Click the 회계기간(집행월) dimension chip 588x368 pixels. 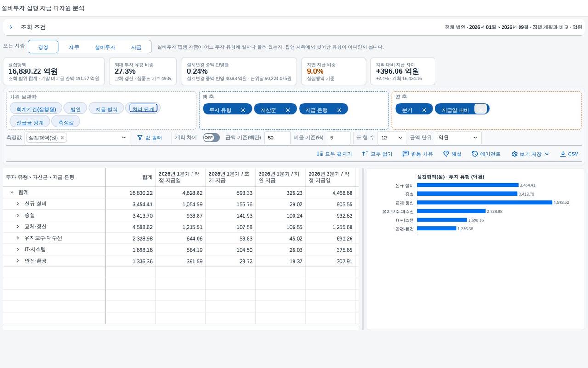point(36,109)
